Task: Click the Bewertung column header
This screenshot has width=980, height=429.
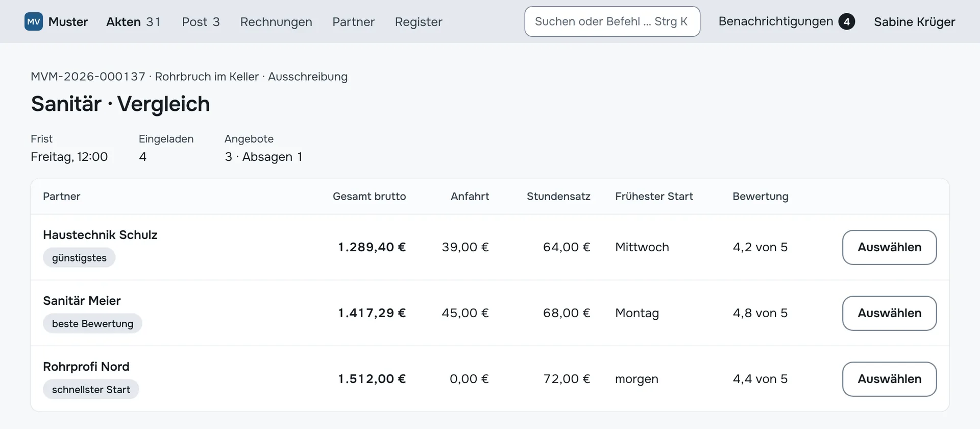Action: 761,196
